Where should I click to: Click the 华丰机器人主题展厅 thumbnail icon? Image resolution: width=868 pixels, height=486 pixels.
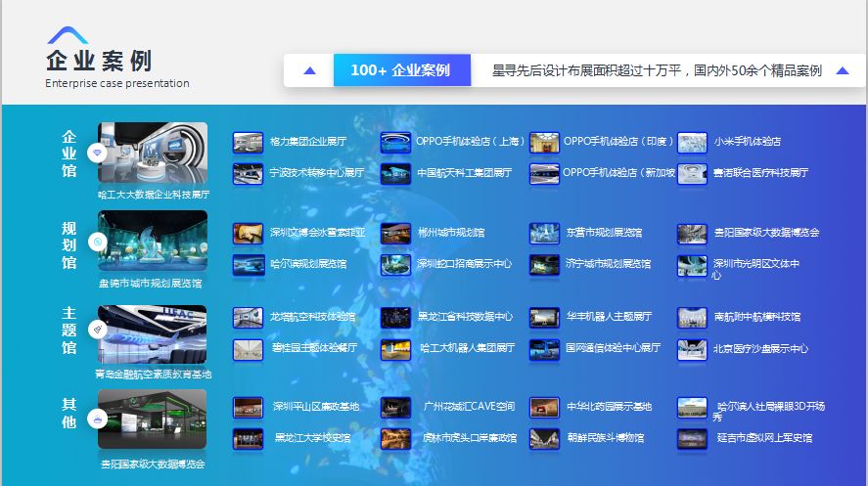[544, 318]
